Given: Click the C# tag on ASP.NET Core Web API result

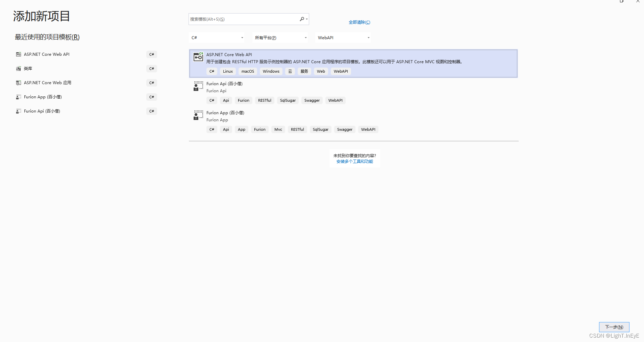Looking at the screenshot, I should (x=212, y=71).
